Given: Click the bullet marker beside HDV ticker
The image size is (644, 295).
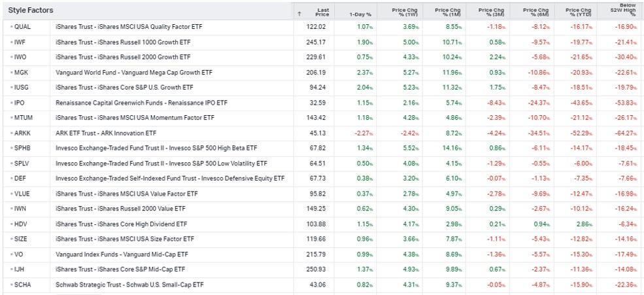Looking at the screenshot, I should click(x=12, y=224).
